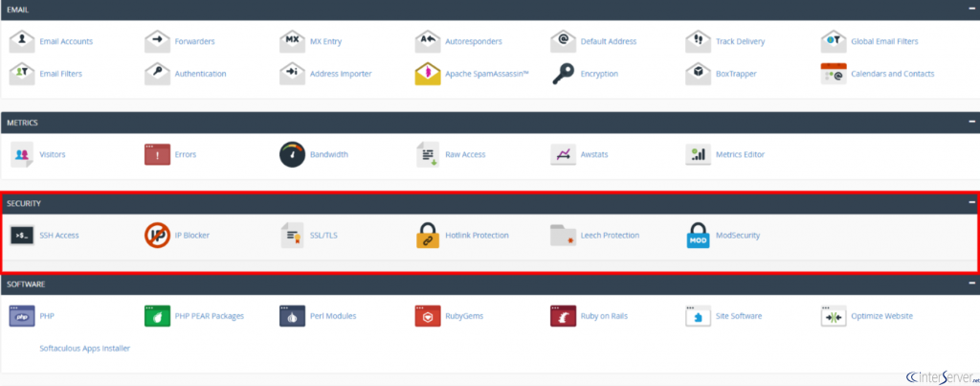Click the Global Email Filters icon
980x386 pixels.
[834, 41]
